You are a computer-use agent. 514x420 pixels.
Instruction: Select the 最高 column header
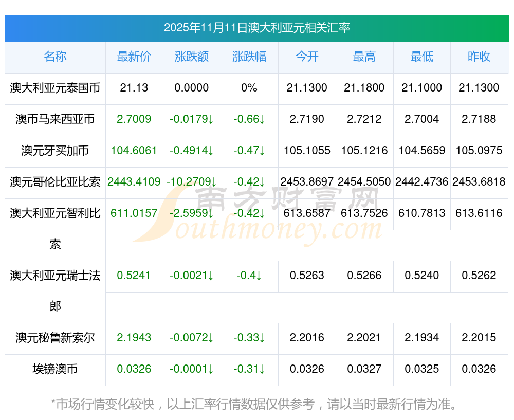[x=364, y=57]
